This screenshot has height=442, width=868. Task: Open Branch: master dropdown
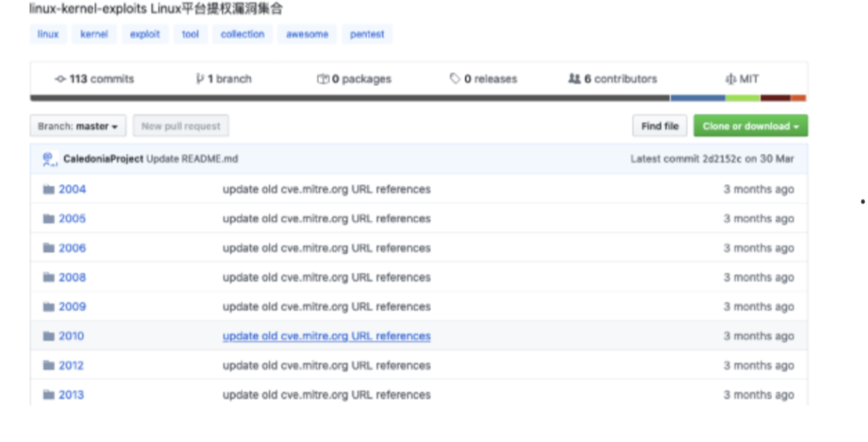78,126
